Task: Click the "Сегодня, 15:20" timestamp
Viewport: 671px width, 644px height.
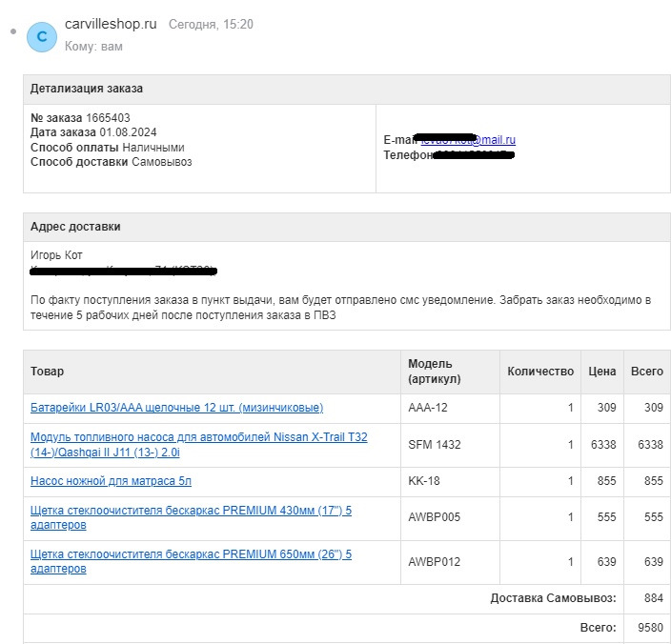Action: click(x=211, y=25)
